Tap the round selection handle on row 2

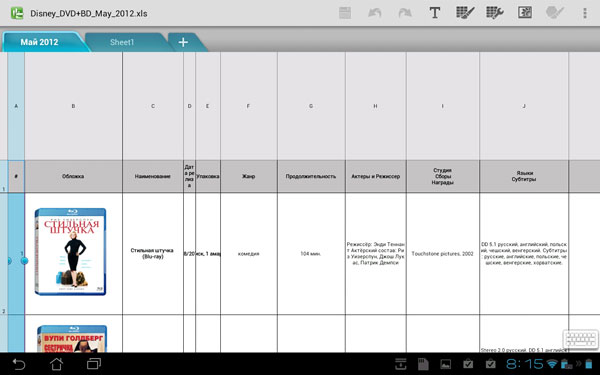[x=24, y=261]
